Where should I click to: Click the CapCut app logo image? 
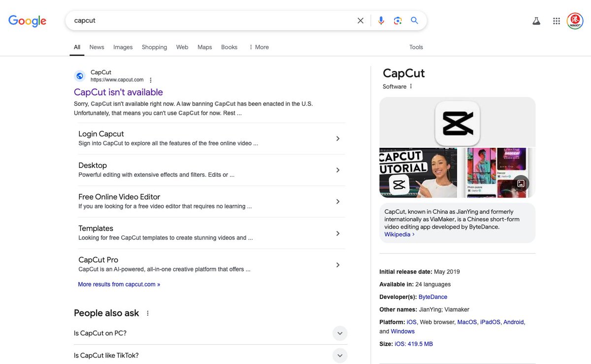pos(458,123)
